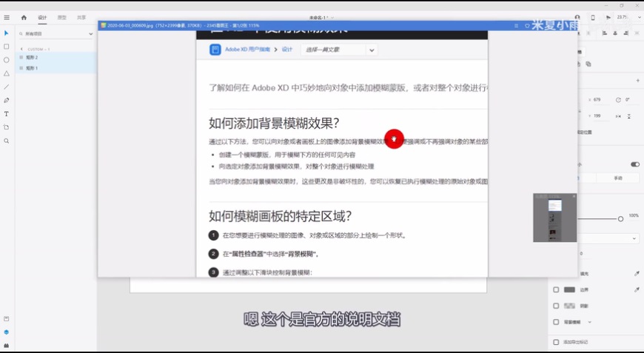Expand the 背景模糊 options arrow
Viewport: 644px width, 353px height.
point(590,322)
